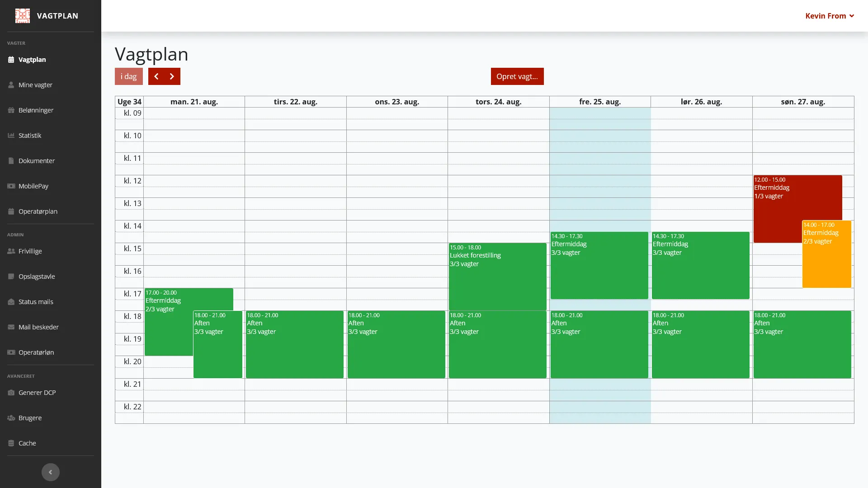The width and height of the screenshot is (868, 488).
Task: Open Frivillige people icon
Action: (11, 251)
